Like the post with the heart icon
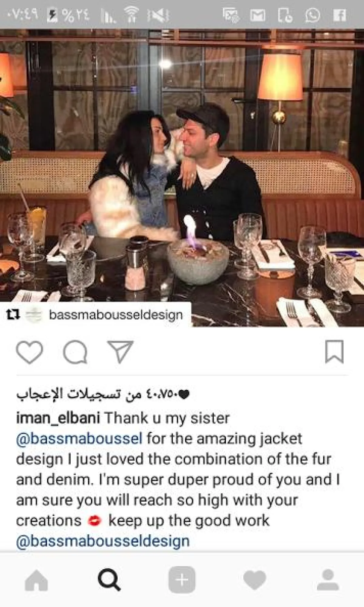Viewport: 364px width, 607px height. 29,352
